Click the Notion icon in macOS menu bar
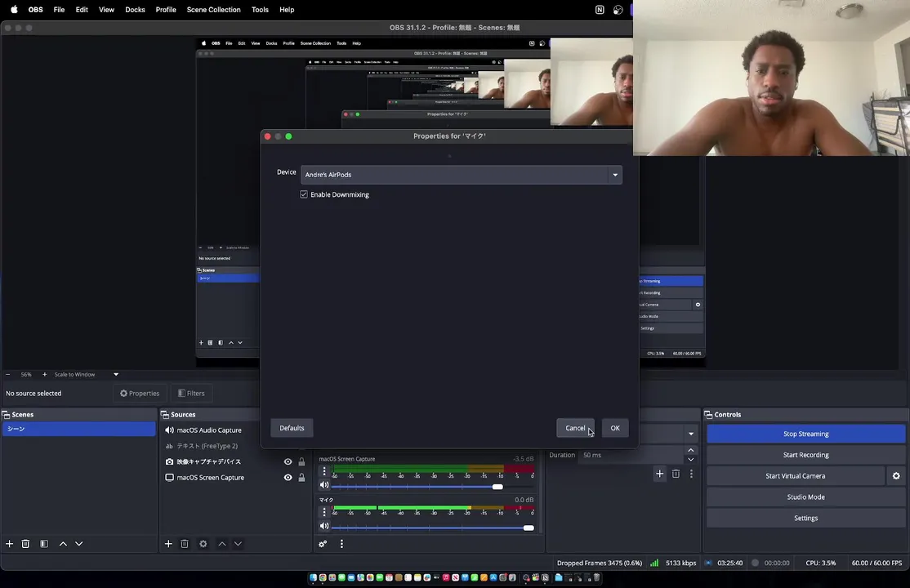The image size is (910, 588). click(600, 10)
